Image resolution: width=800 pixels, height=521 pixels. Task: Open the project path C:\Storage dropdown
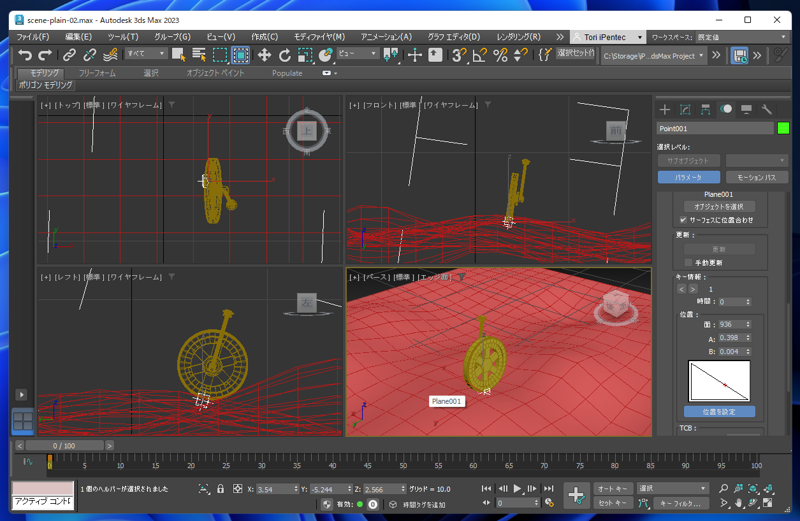(653, 56)
